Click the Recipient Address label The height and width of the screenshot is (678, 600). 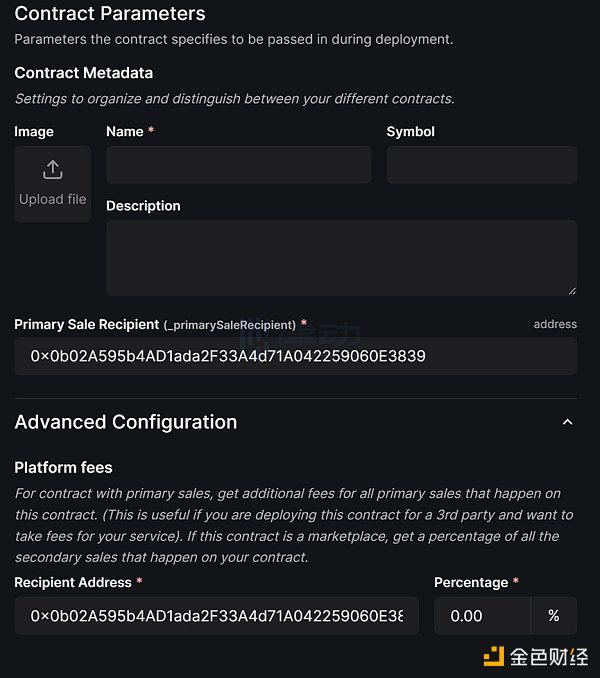click(73, 582)
